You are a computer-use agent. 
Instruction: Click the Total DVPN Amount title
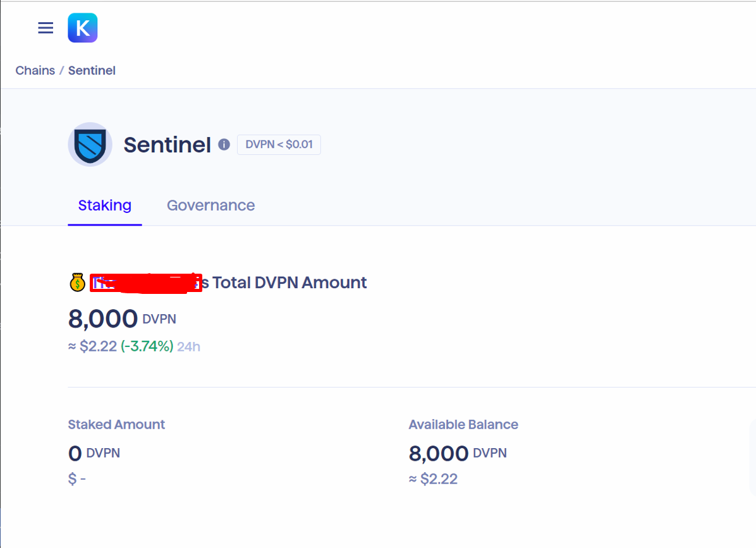[x=290, y=283]
